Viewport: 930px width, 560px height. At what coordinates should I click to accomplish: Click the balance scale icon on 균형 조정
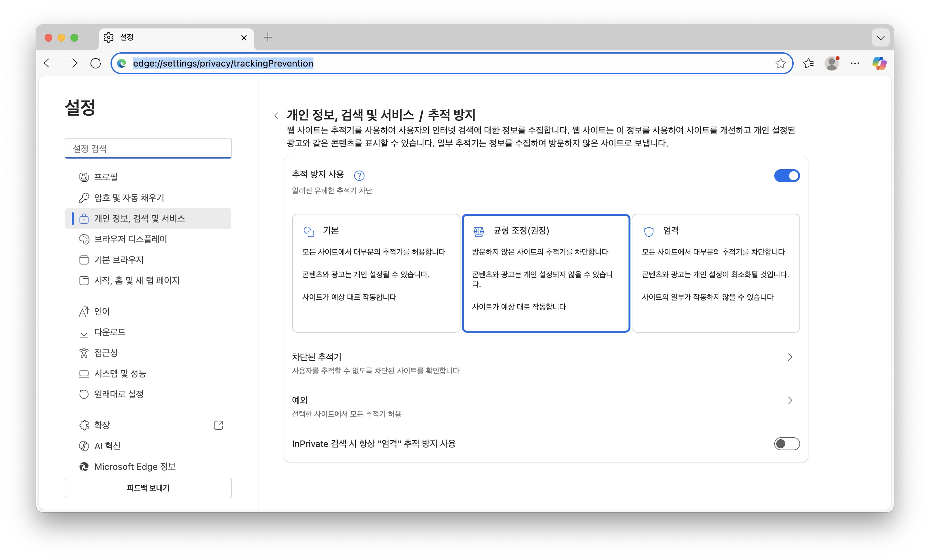(479, 232)
